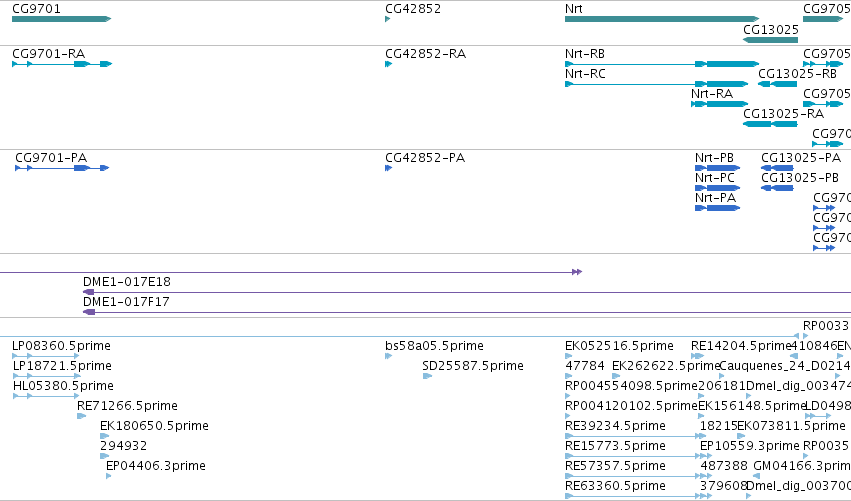Viewport: 851px width, 501px height.
Task: Select the CG9701-RA transcript glyph
Action: point(62,64)
